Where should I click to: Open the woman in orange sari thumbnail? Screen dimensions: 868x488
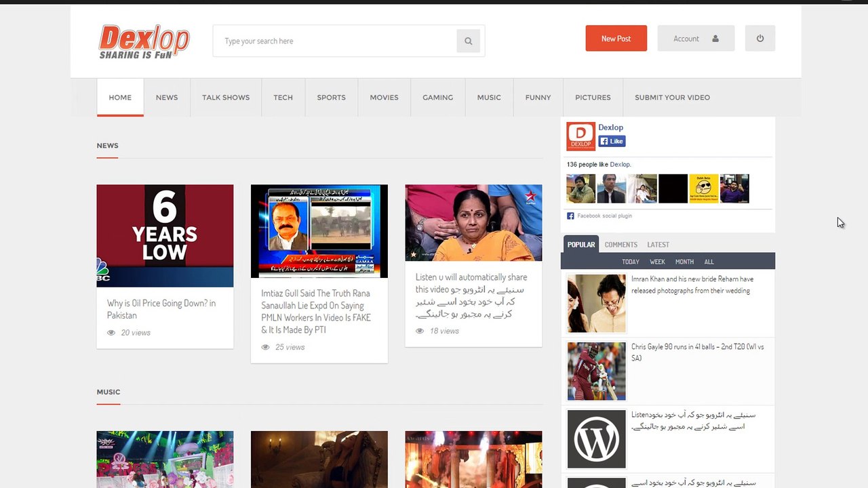click(x=474, y=223)
